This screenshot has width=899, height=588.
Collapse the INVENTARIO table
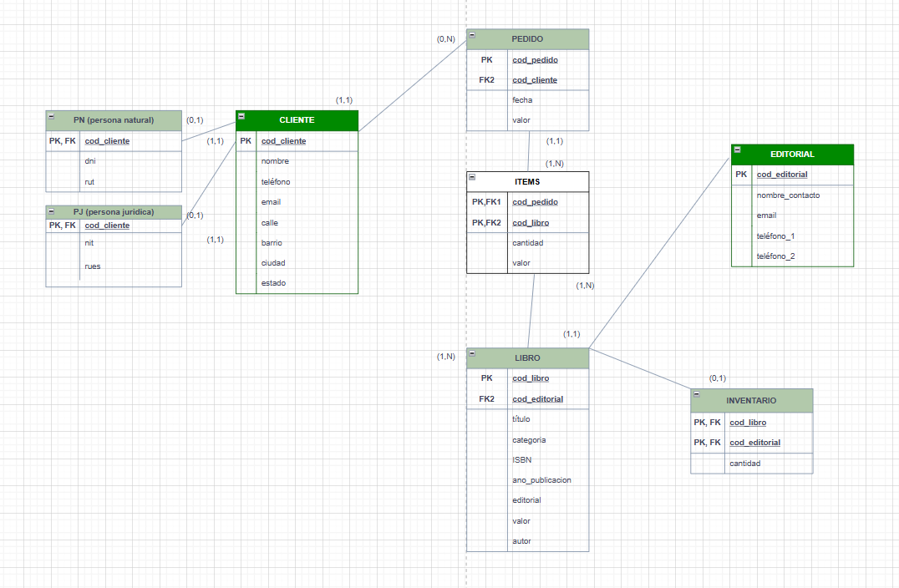[697, 394]
